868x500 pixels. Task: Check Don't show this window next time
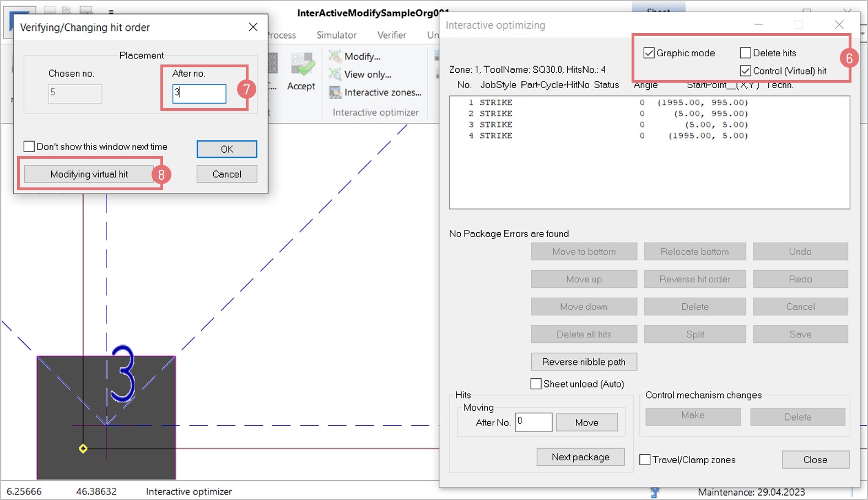pyautogui.click(x=29, y=147)
